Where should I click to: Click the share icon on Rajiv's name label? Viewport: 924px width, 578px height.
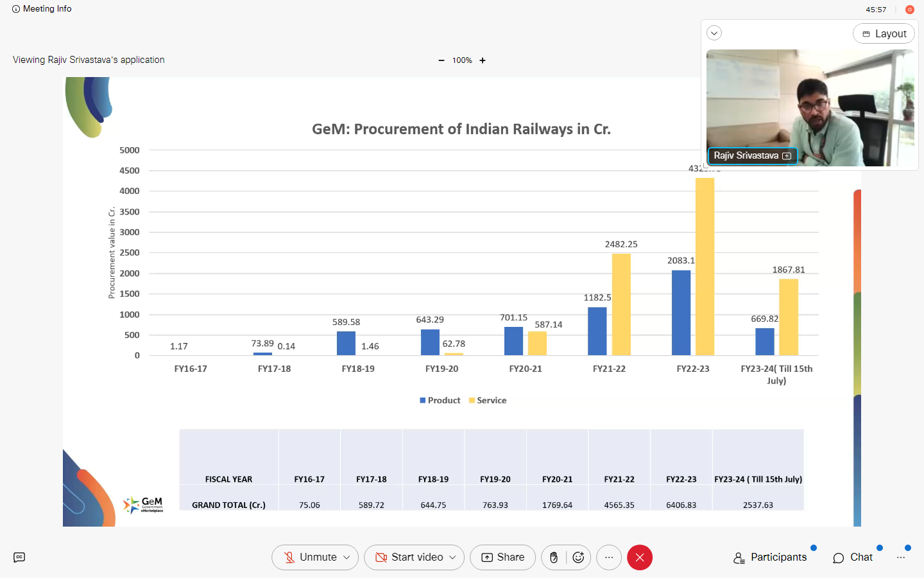(x=787, y=156)
